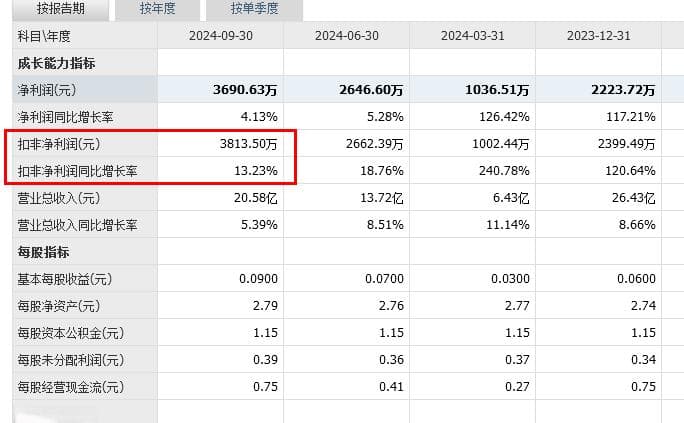
Task: Click the 每股未分配利润(元) row label
Action: (71, 360)
